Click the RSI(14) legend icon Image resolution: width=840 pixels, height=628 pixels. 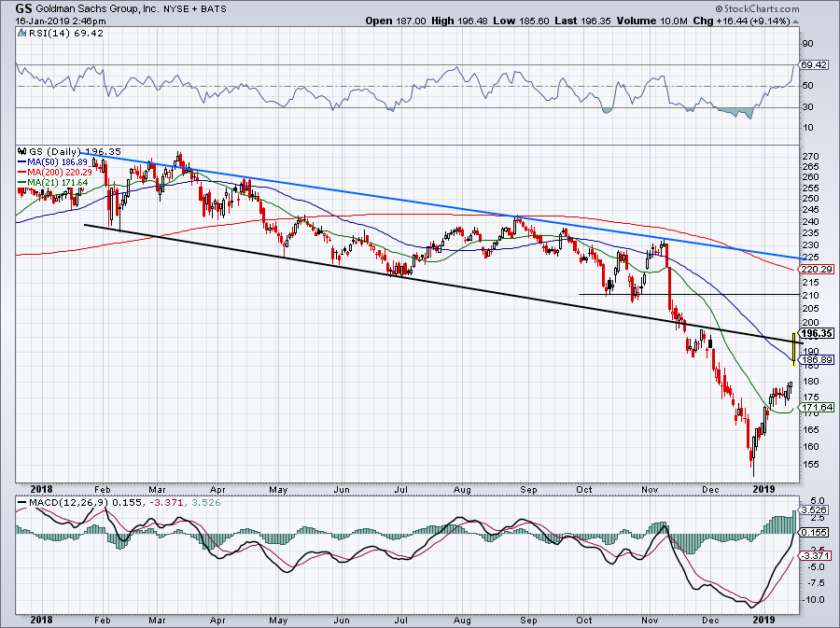point(22,34)
